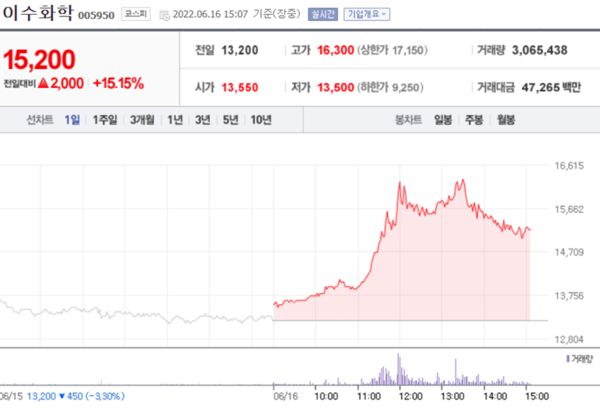Switch to the 3개월 line chart
This screenshot has width=600, height=408.
(x=142, y=120)
